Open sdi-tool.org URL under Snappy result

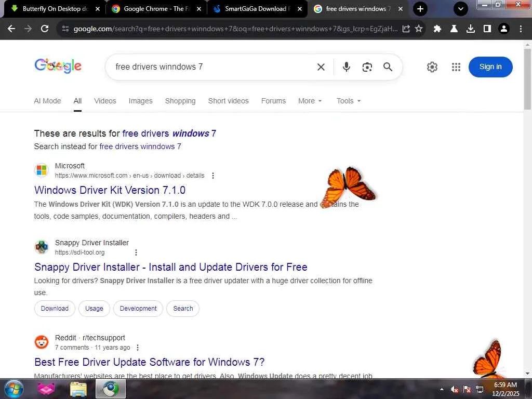tap(79, 252)
